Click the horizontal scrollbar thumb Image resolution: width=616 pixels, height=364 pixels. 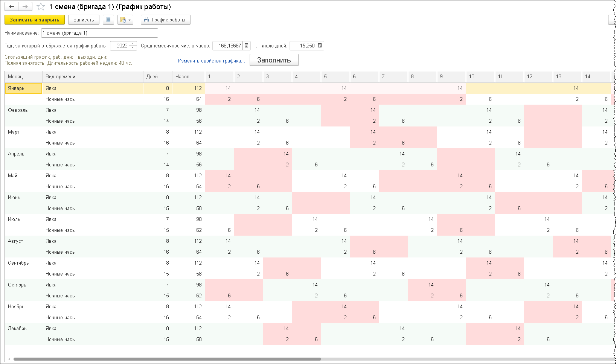coord(167,359)
